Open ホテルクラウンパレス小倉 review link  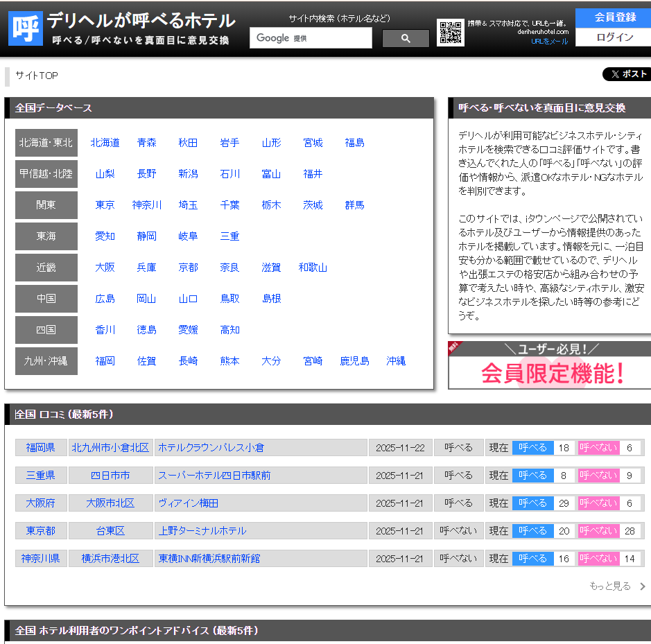click(x=211, y=448)
